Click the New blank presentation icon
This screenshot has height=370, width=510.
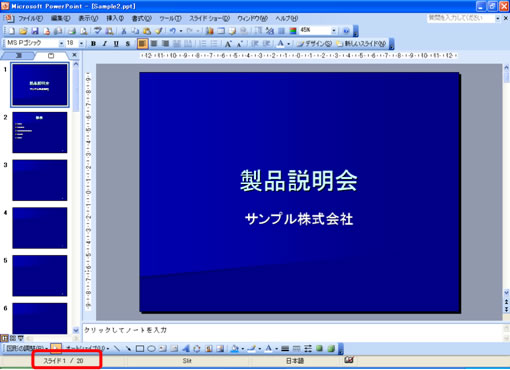(x=11, y=31)
